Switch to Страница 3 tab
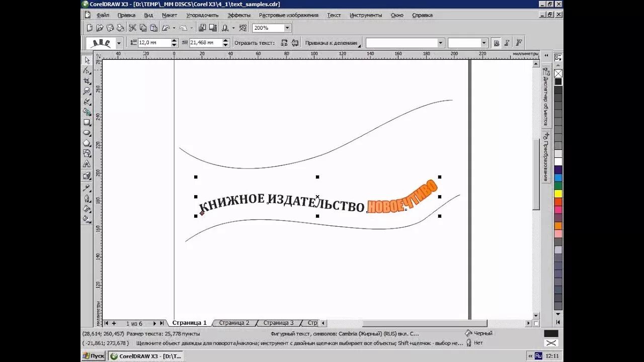 click(x=278, y=323)
